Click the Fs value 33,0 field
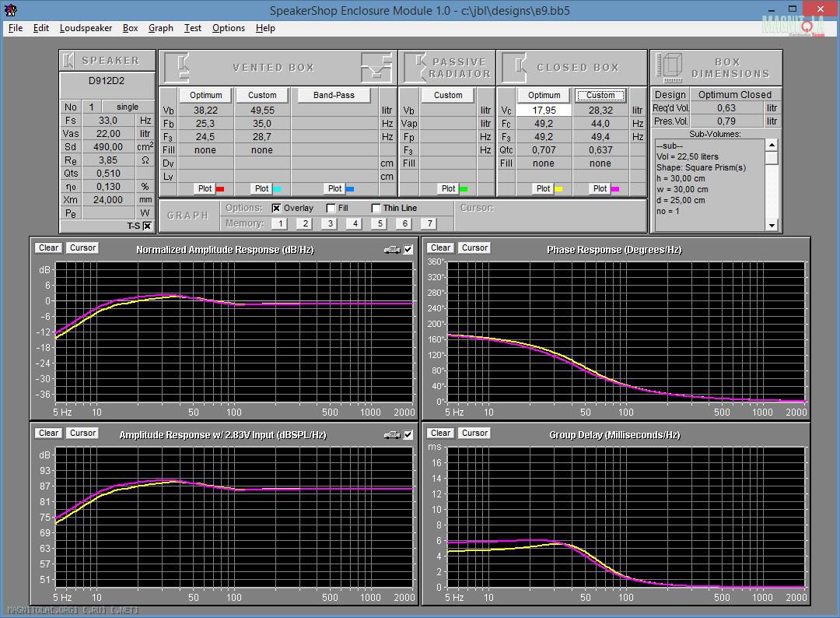 tap(108, 121)
